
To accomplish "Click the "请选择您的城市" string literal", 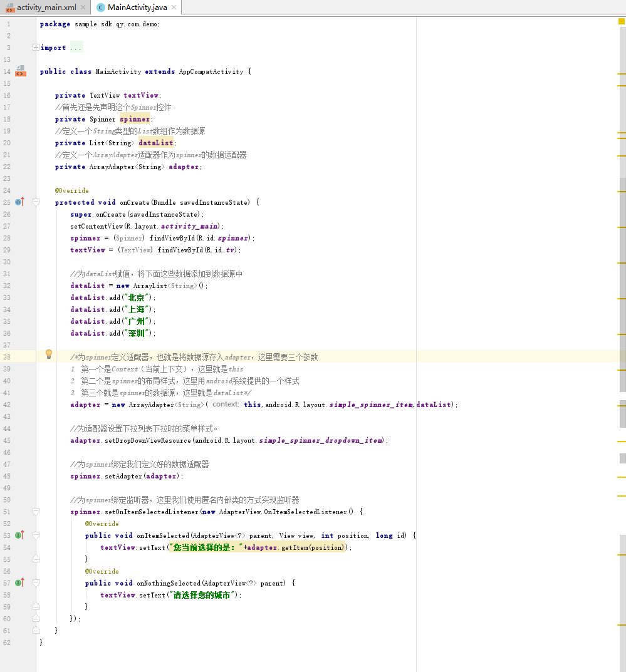I will 202,596.
